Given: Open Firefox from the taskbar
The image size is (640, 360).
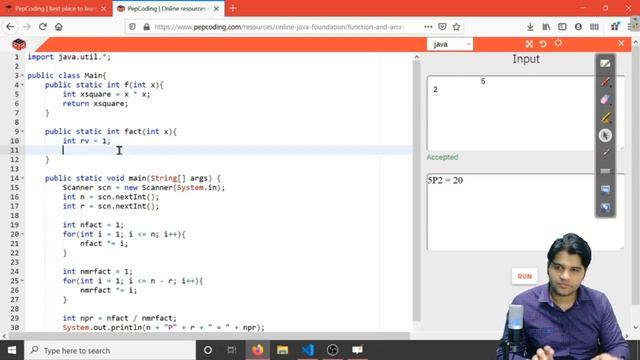Looking at the screenshot, I should point(258,350).
